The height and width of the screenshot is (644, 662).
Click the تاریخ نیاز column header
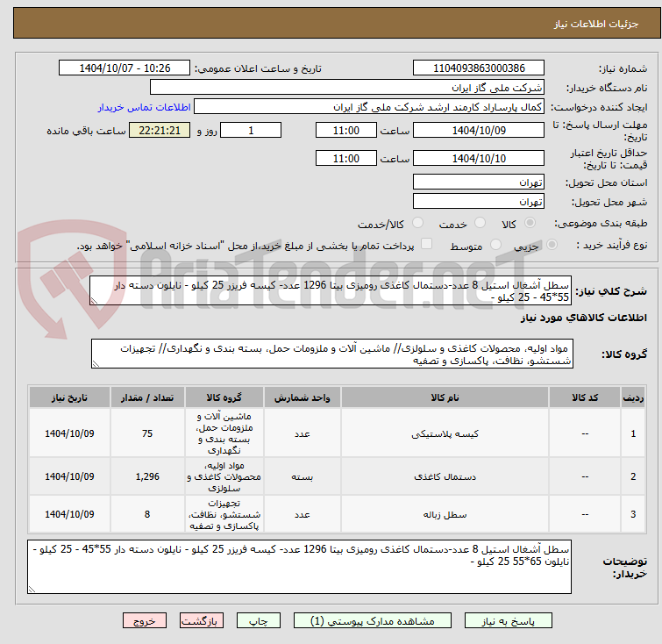(x=69, y=397)
